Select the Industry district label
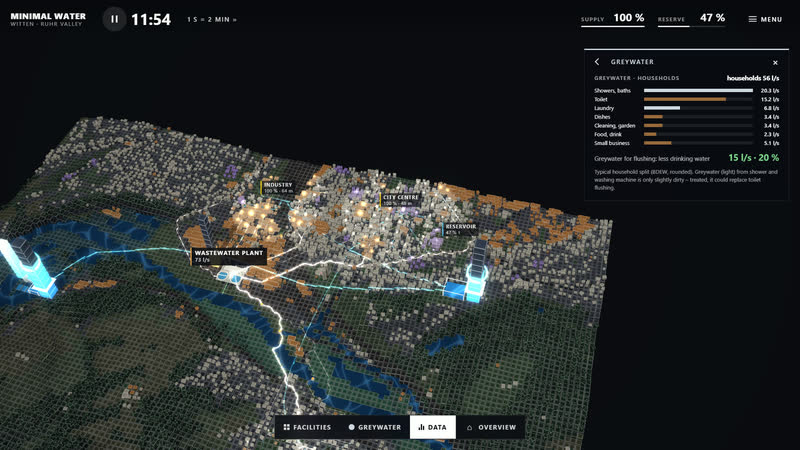The image size is (800, 450). coord(278,187)
